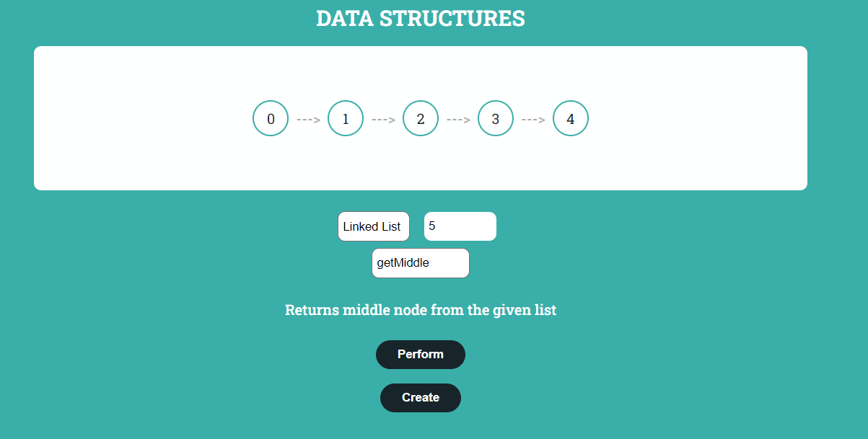Select node 3 in the linked list

click(x=496, y=118)
